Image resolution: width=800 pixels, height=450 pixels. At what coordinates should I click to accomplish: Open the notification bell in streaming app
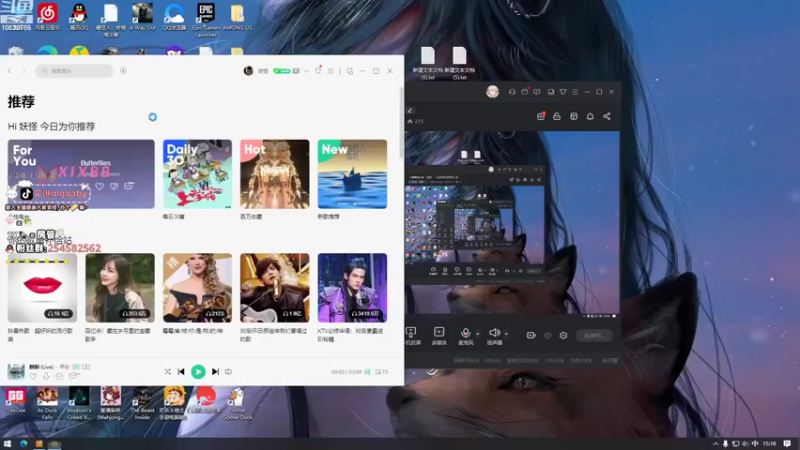click(x=590, y=116)
